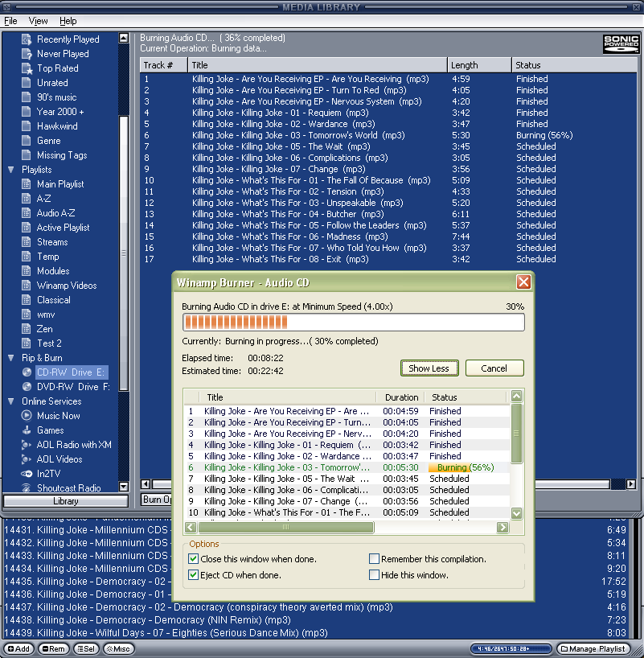Viewport: 644px width, 658px height.
Task: Click the AOL Videos icon
Action: click(x=27, y=459)
